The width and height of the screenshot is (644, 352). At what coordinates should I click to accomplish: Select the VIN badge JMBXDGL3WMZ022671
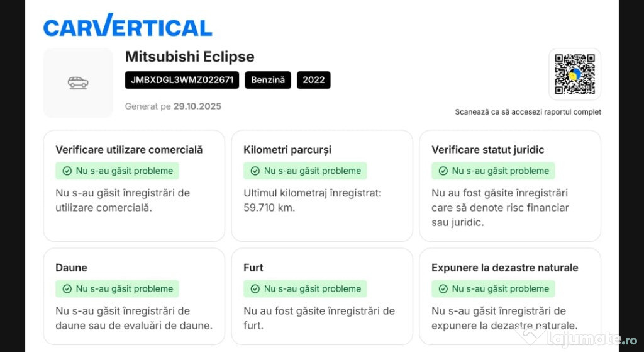pos(182,80)
